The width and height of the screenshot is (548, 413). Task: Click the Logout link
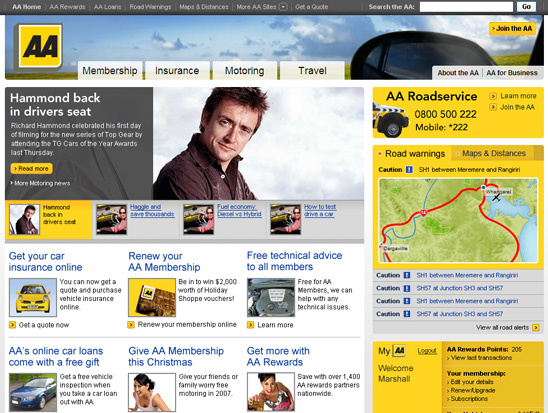(427, 351)
